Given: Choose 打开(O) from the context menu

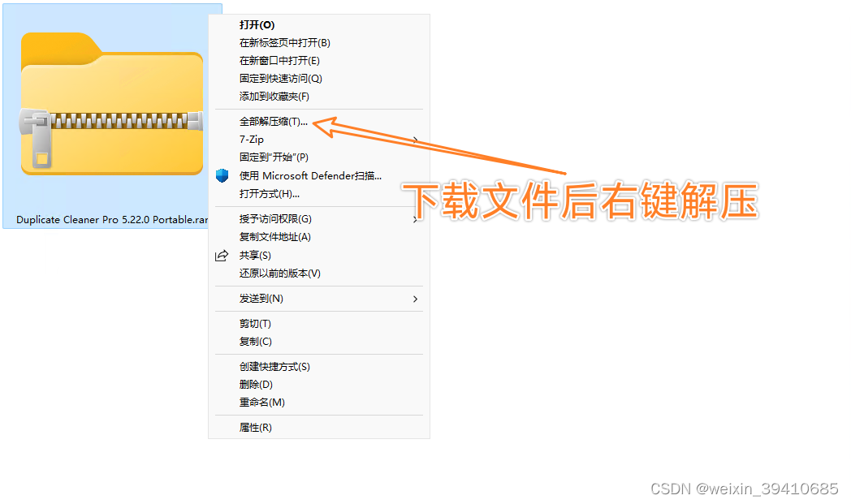Looking at the screenshot, I should (x=257, y=25).
